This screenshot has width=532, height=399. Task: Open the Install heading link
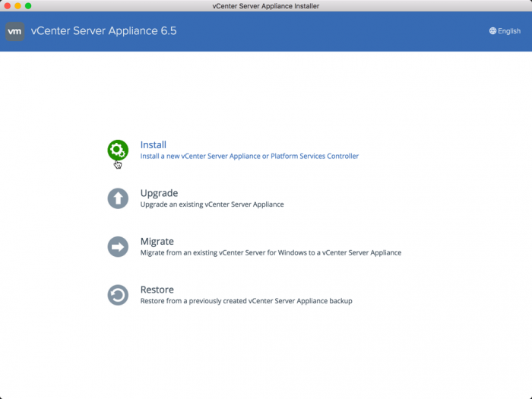click(x=154, y=145)
